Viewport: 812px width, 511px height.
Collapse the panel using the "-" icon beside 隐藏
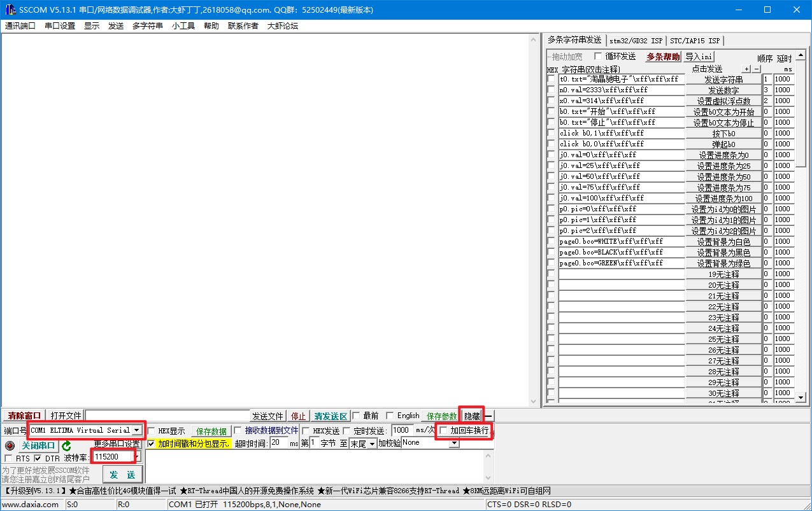click(488, 416)
